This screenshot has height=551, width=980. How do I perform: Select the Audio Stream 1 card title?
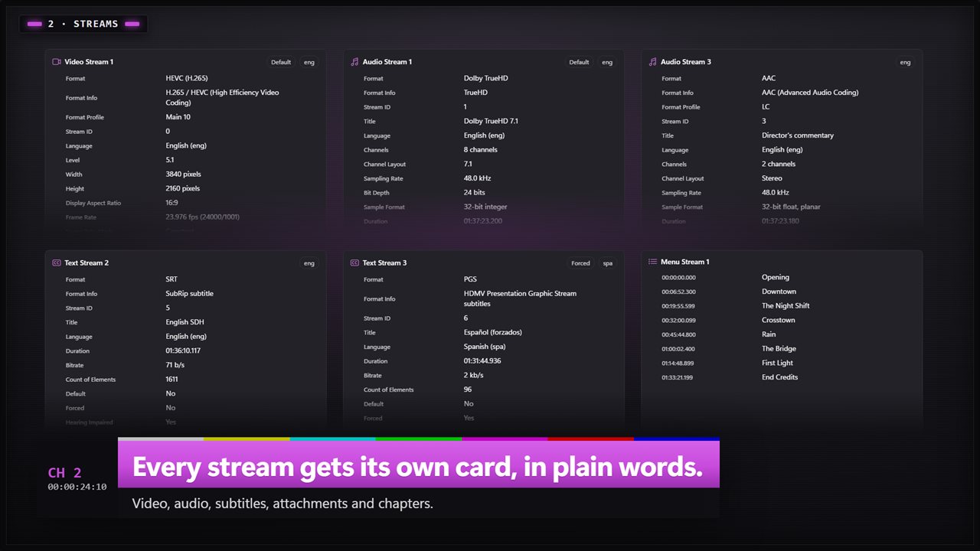pos(387,62)
